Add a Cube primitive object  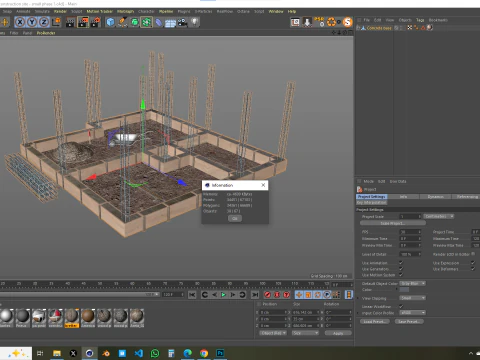[x=110, y=22]
